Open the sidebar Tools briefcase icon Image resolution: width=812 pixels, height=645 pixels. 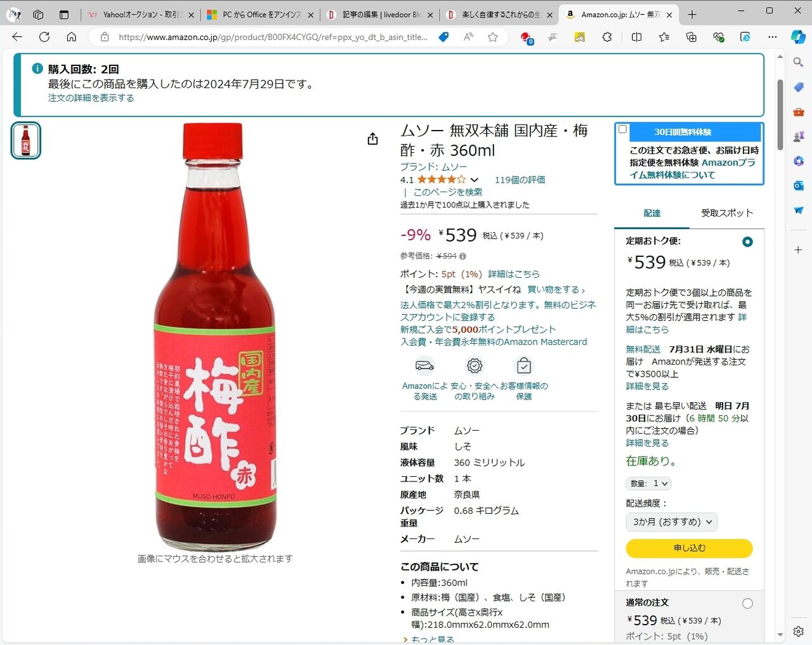799,112
